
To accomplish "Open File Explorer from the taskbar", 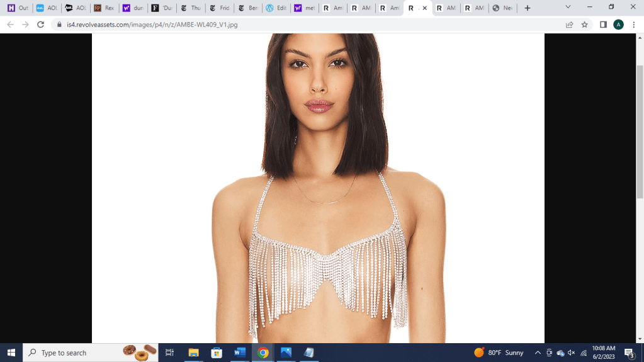I will tap(194, 353).
